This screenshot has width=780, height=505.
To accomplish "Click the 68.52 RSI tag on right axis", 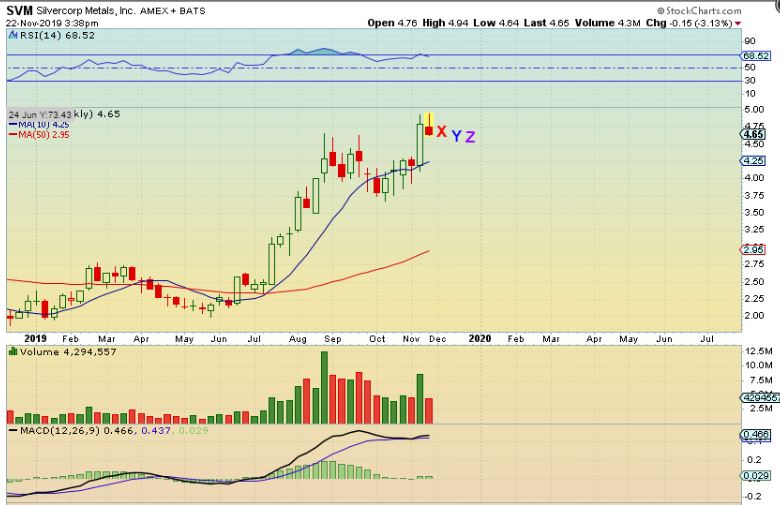I will point(755,56).
